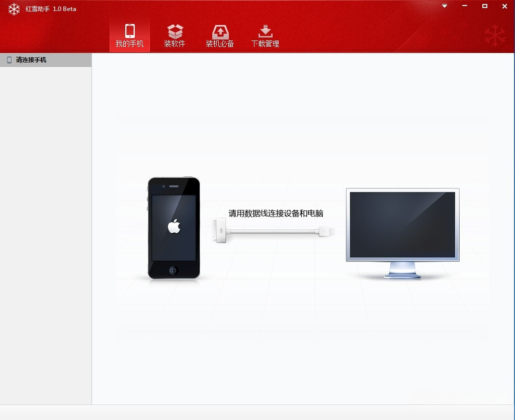Go to the 下载管理 download manager tab
Viewport: 515px width, 420px height.
(x=265, y=36)
